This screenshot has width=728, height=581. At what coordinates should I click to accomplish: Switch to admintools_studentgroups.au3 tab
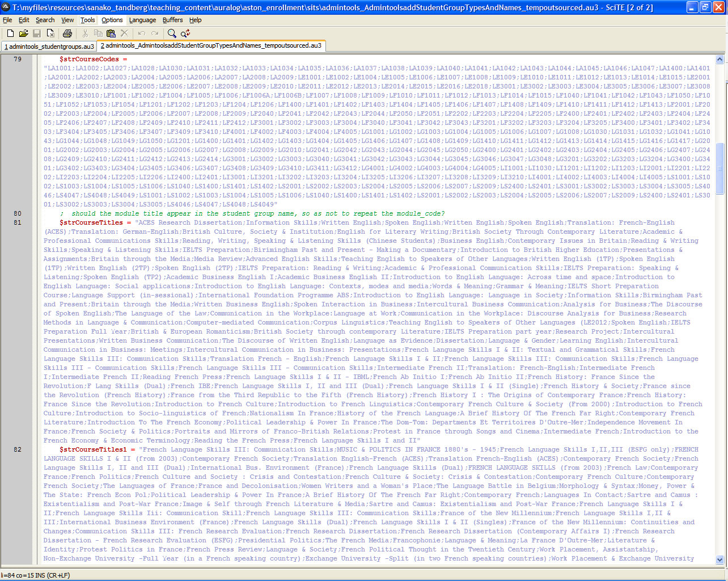pos(49,47)
